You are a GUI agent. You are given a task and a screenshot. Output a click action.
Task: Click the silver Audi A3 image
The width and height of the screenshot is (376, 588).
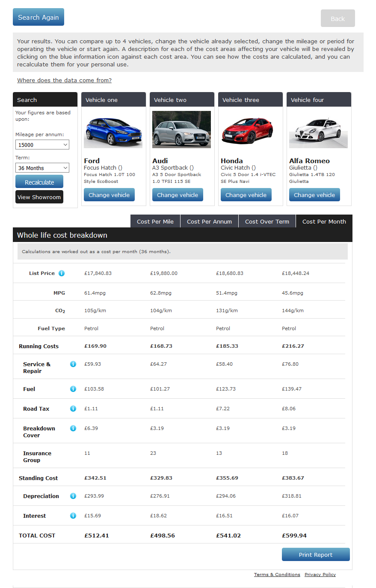click(181, 130)
